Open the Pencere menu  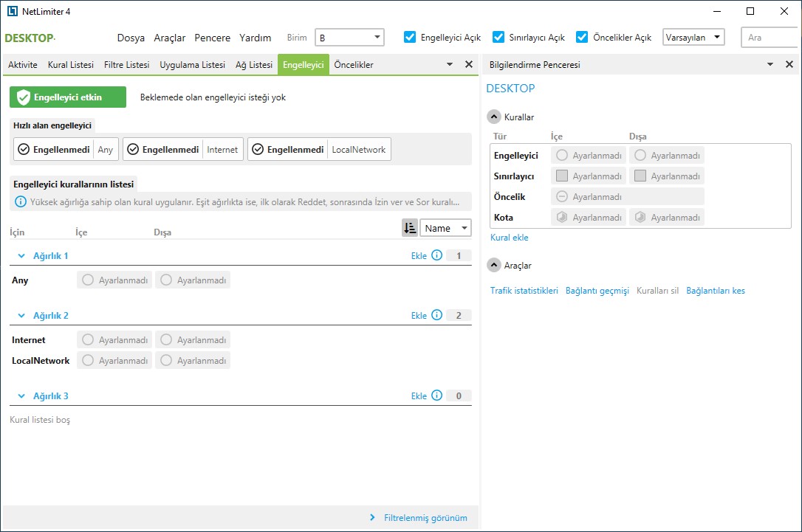212,38
